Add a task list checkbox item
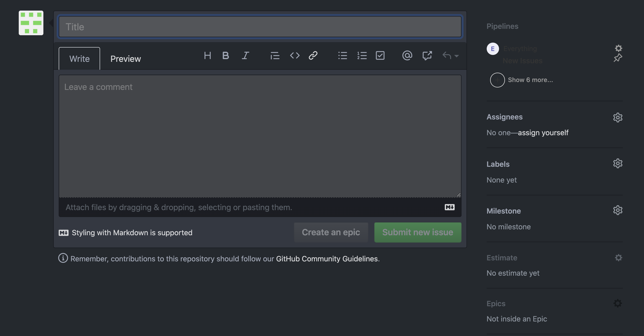644x336 pixels. (x=380, y=55)
